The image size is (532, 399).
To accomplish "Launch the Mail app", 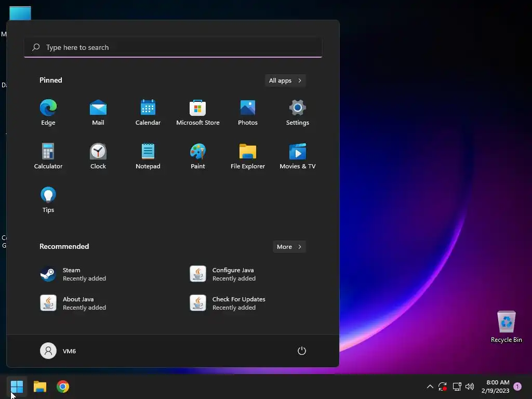I will click(98, 113).
